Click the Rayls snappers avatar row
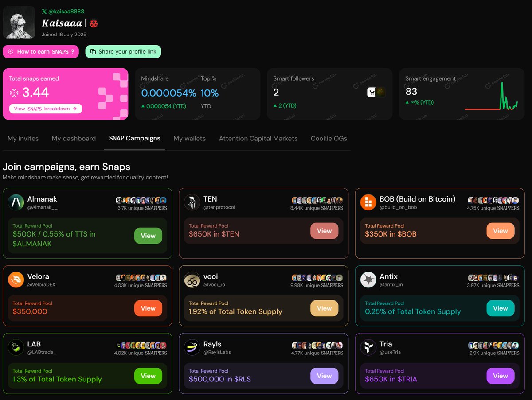This screenshot has width=532, height=400. coord(317,346)
